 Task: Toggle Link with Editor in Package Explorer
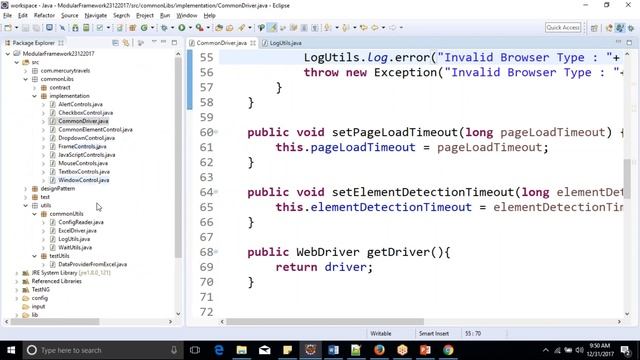[126, 43]
